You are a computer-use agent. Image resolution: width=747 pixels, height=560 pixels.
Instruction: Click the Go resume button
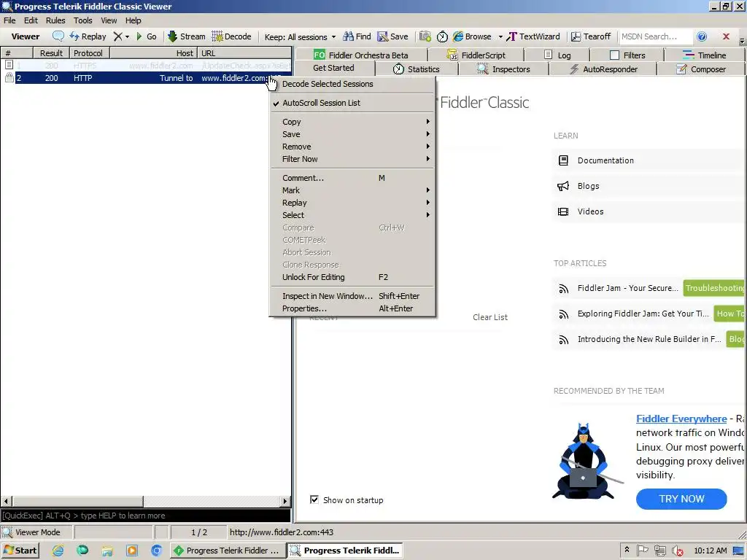[146, 36]
